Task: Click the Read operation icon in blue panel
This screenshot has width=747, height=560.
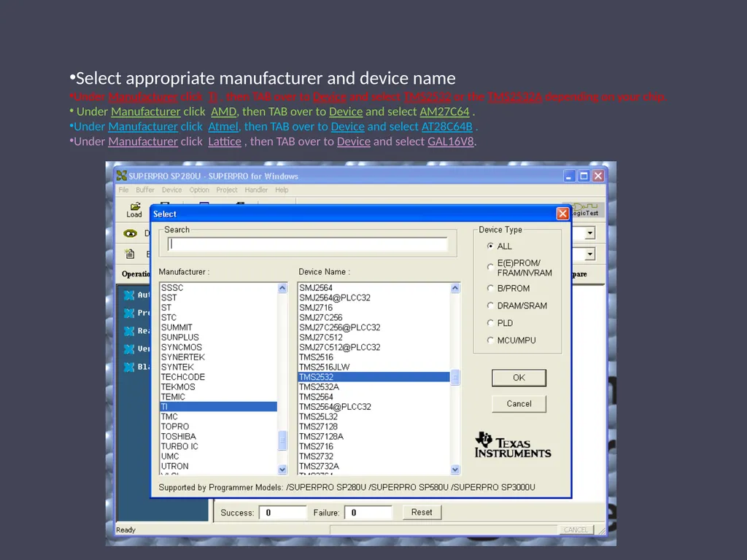Action: click(x=129, y=331)
